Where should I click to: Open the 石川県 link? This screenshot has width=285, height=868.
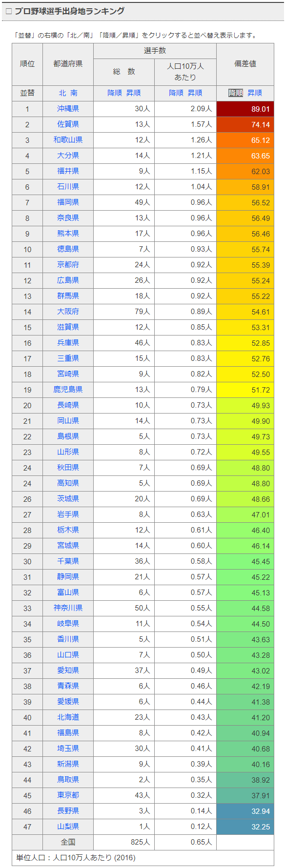(68, 187)
